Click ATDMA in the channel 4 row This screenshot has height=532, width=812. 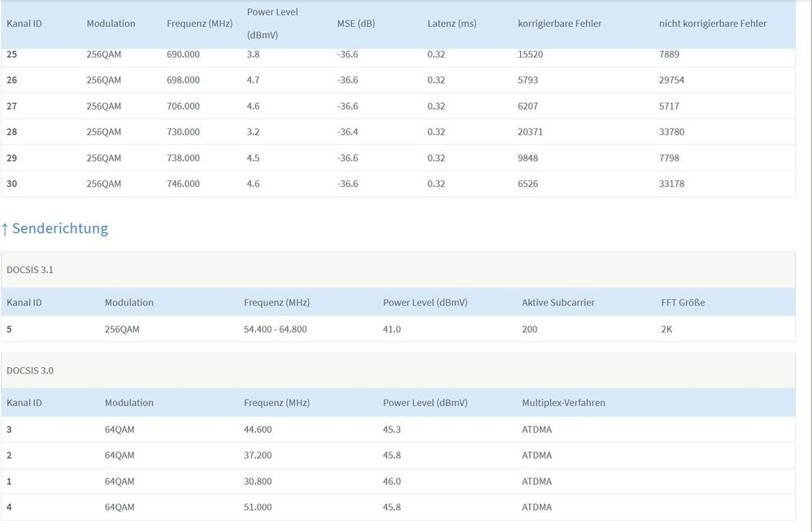click(x=536, y=507)
